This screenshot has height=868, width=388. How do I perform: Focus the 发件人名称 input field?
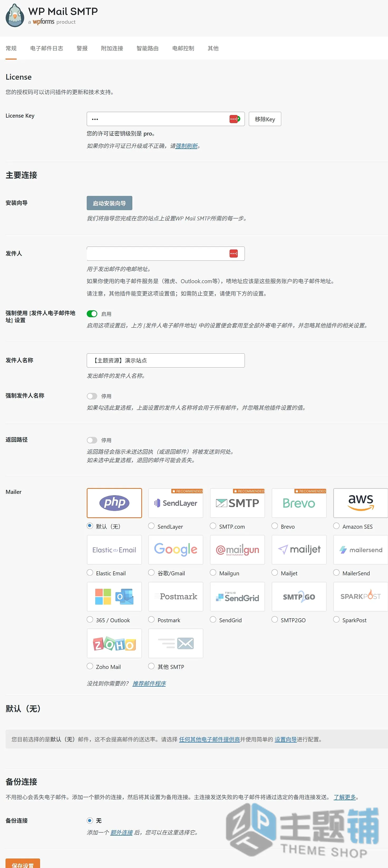click(x=166, y=360)
